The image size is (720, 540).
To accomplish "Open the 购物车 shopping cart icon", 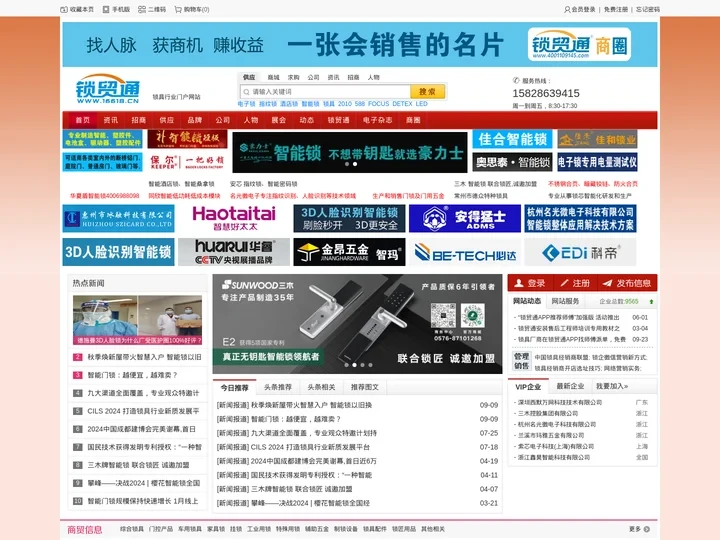I will pos(178,9).
